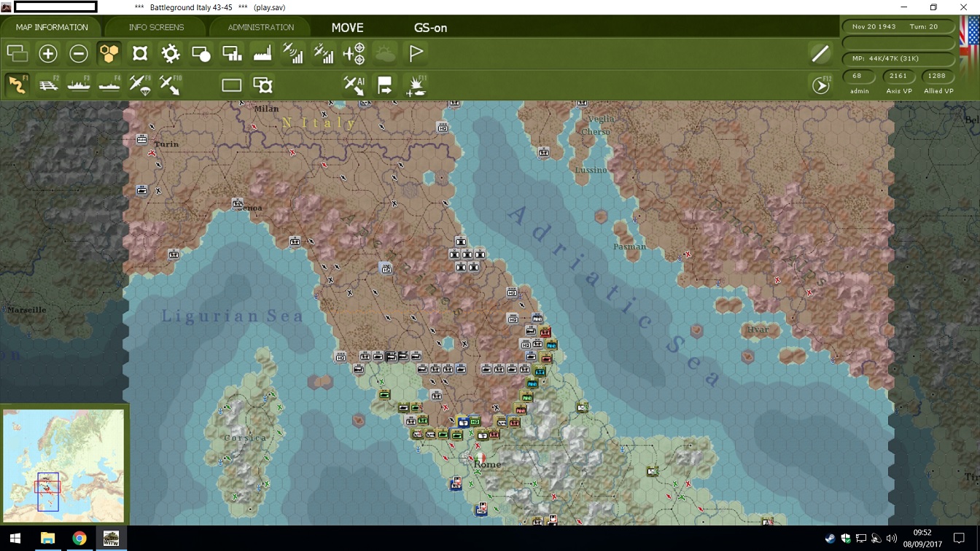Open Chrome from taskbar
This screenshot has width=980, height=551.
pos(79,539)
